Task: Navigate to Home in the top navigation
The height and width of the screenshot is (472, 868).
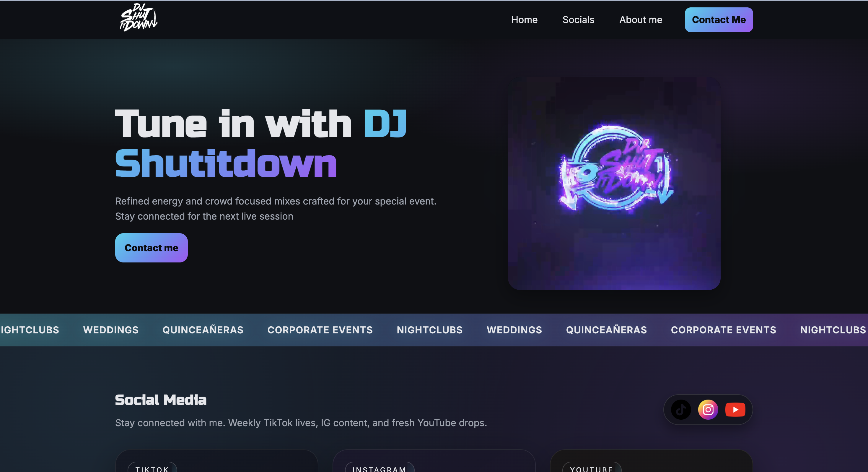Action: click(x=524, y=20)
